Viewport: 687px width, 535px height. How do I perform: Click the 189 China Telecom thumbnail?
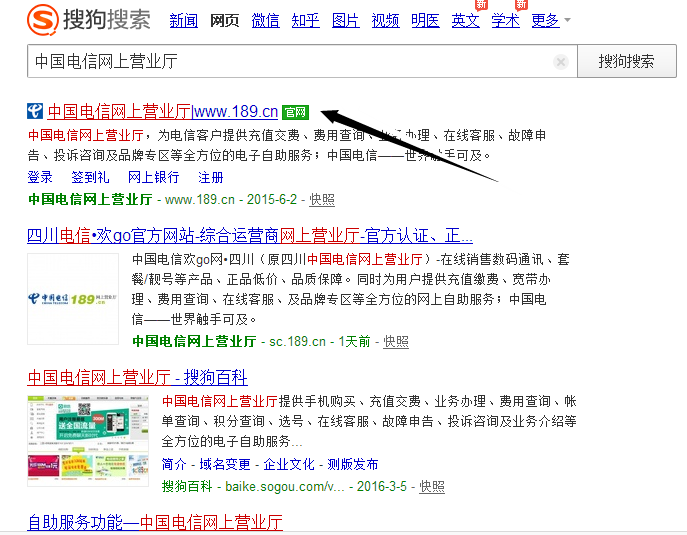[73, 299]
